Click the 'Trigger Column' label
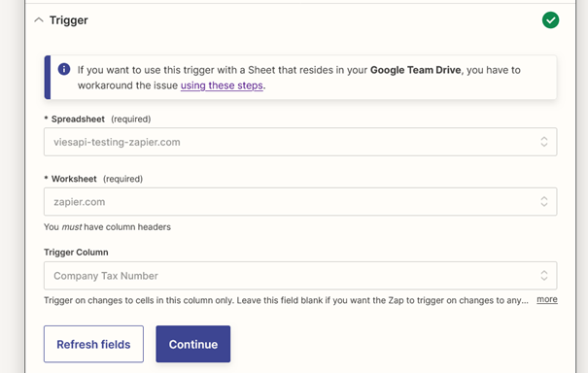 [x=76, y=253]
